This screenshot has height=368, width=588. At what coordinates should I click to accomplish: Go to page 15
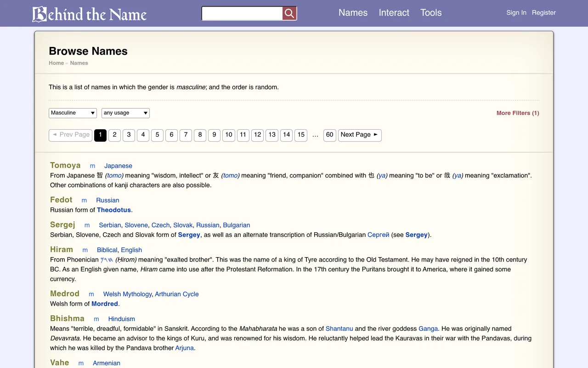point(301,135)
